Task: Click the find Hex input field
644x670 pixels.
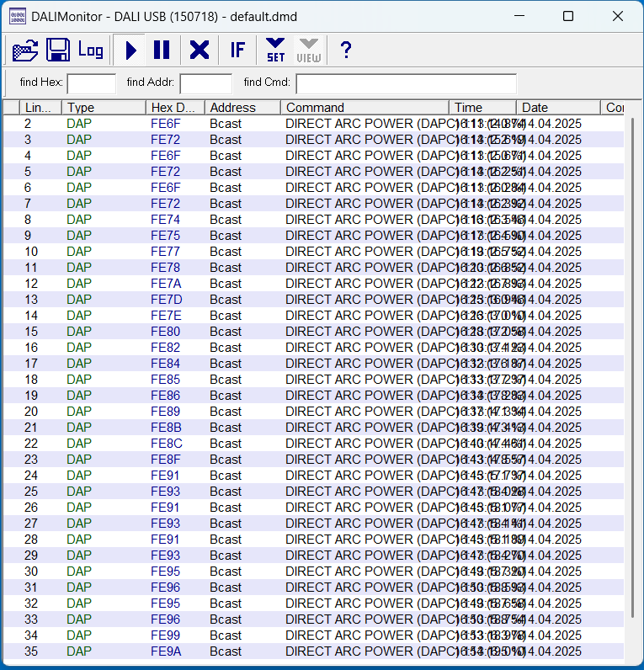Action: coord(91,83)
